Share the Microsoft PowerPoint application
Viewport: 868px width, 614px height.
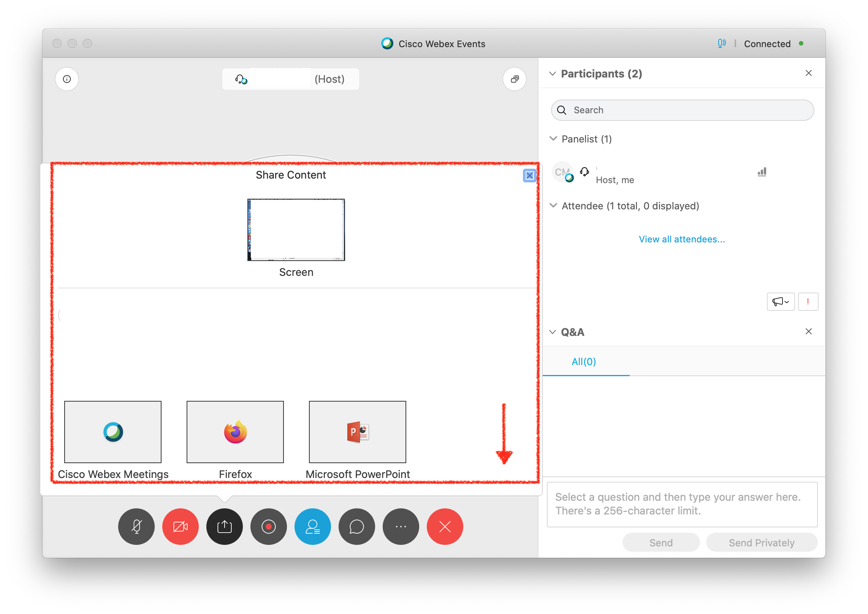[x=358, y=432]
